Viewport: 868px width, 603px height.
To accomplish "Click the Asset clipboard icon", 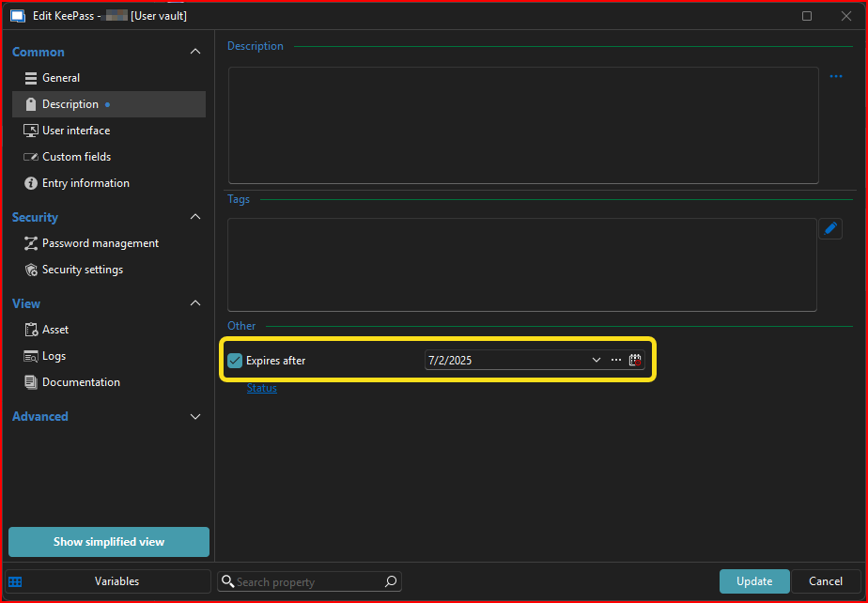I will pyautogui.click(x=31, y=330).
